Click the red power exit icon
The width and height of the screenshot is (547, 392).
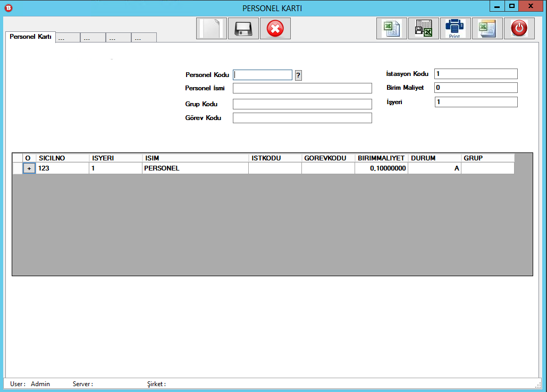pyautogui.click(x=519, y=28)
